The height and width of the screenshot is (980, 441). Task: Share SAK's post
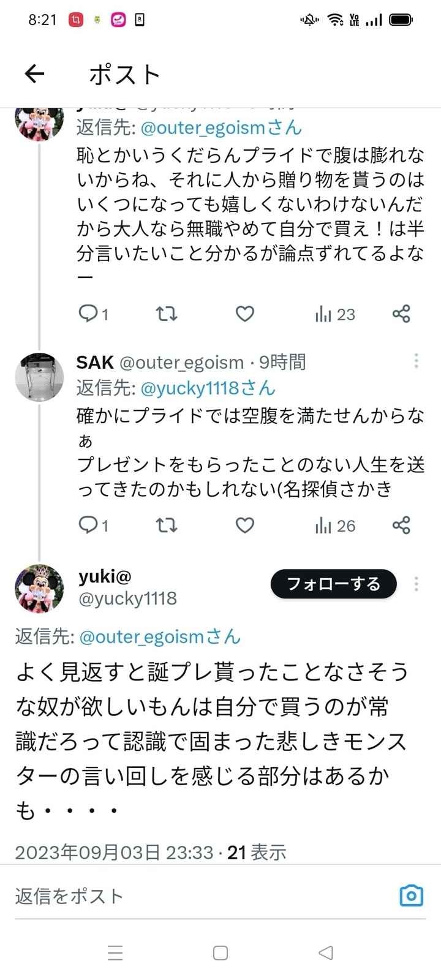[x=401, y=526]
